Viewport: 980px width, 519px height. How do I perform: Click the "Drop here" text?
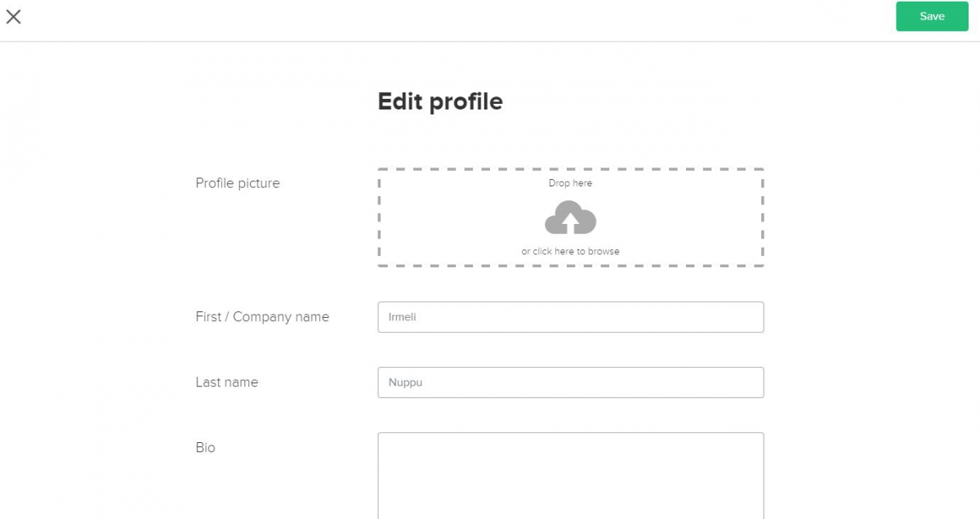(570, 183)
